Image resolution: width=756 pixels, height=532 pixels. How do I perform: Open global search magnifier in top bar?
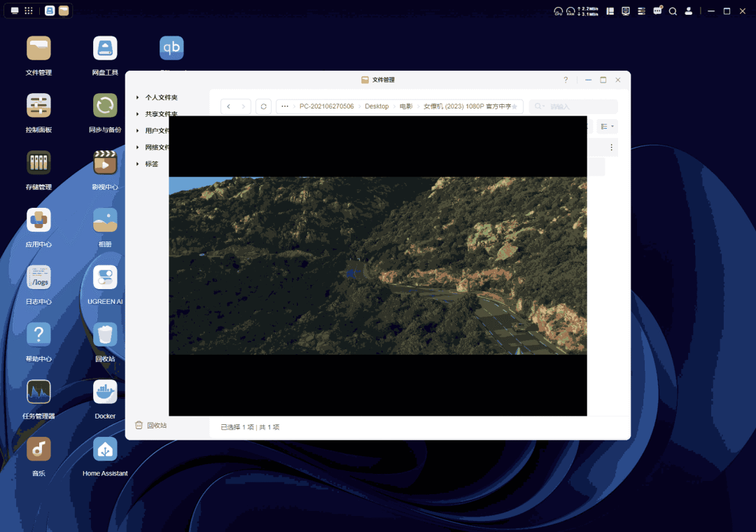(x=673, y=11)
